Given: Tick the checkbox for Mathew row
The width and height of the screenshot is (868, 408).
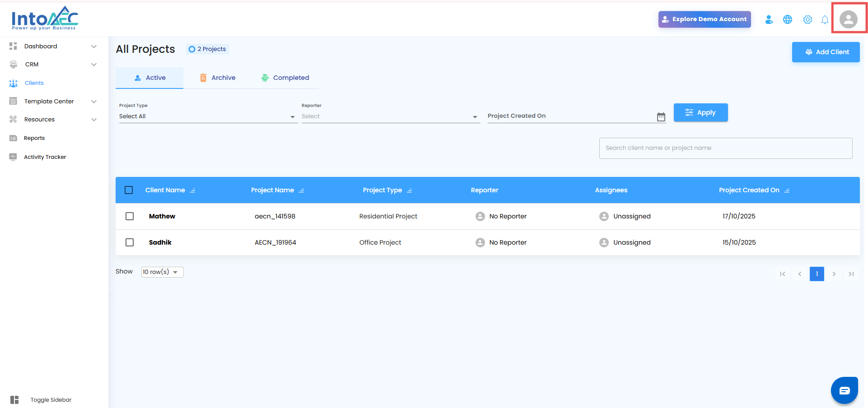Looking at the screenshot, I should pyautogui.click(x=130, y=216).
